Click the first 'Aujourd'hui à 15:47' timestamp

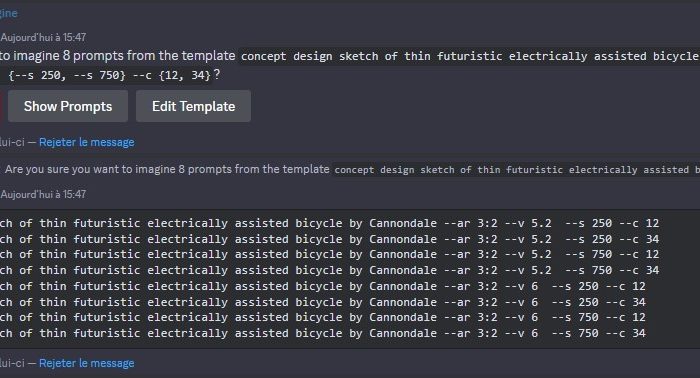coord(43,37)
